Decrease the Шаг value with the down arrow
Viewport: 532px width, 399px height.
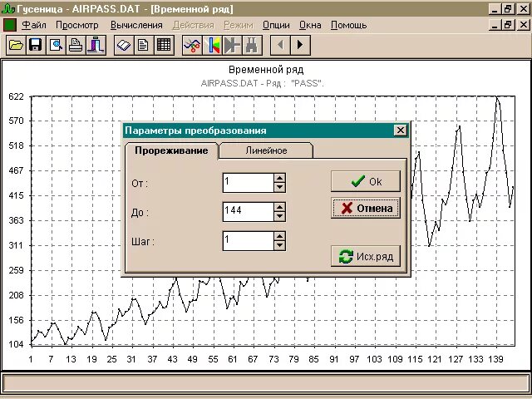tap(279, 246)
